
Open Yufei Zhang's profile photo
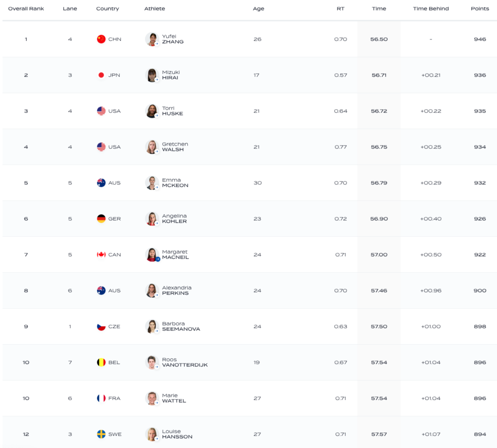[x=152, y=39]
